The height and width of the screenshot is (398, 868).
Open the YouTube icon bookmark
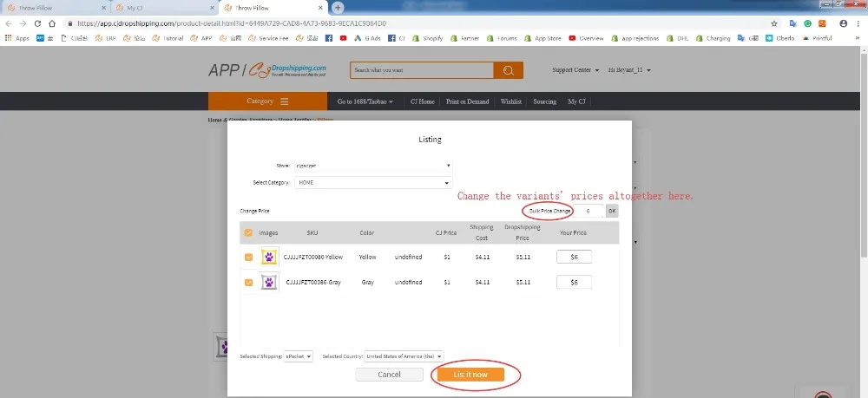point(343,38)
